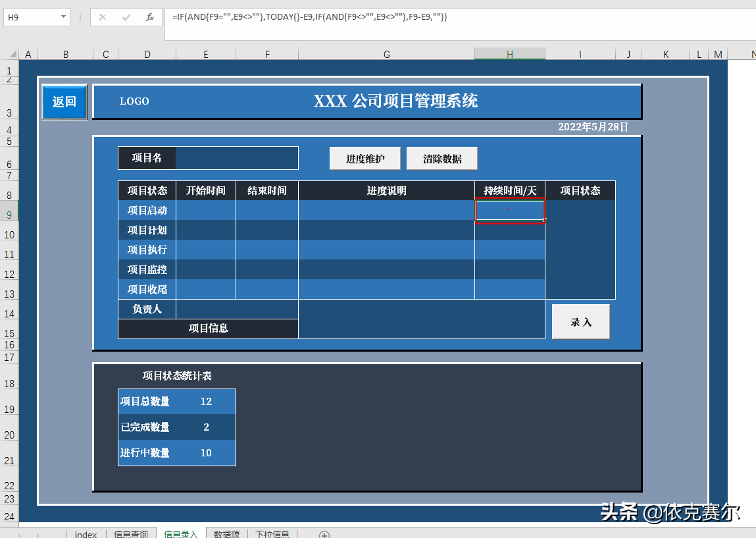The height and width of the screenshot is (538, 756).
Task: Click the 进行中数量 value 10
Action: 206,452
